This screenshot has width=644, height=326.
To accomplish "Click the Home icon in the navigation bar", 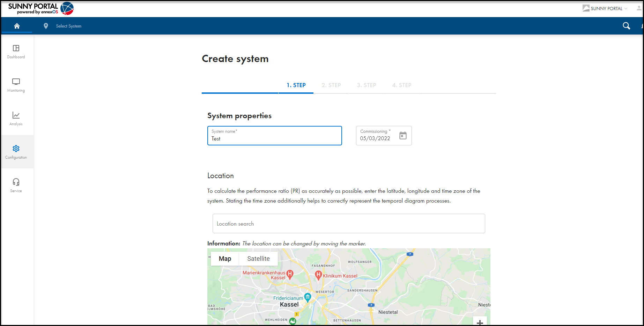I will click(x=17, y=25).
